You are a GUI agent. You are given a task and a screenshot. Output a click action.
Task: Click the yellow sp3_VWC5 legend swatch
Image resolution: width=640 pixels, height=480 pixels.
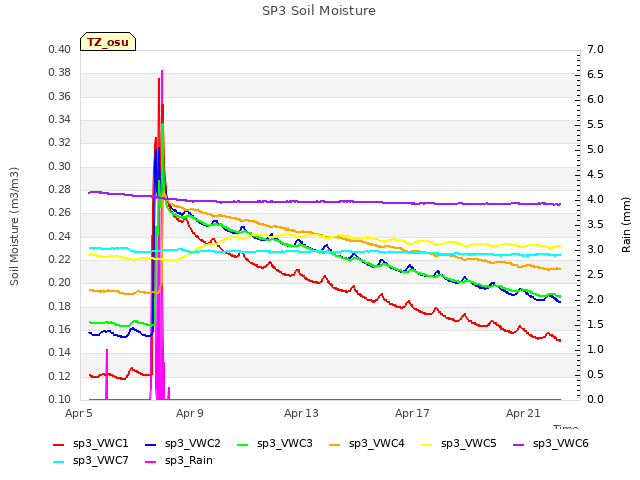(427, 444)
